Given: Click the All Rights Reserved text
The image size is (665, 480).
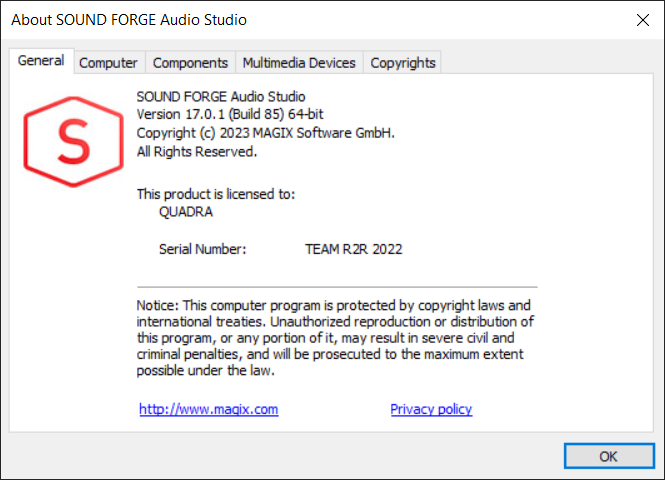Looking at the screenshot, I should click(197, 152).
